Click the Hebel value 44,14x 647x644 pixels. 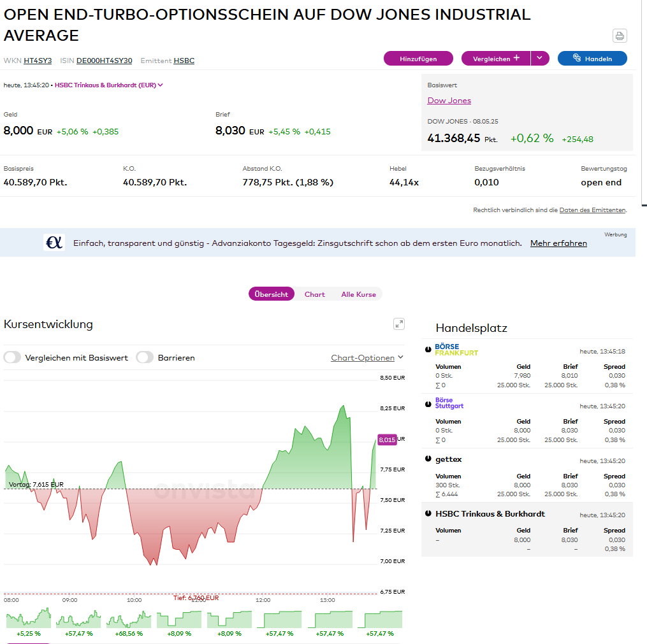(x=404, y=182)
